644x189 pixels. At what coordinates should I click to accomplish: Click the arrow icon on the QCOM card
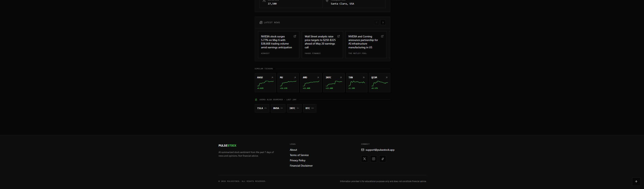pyautogui.click(x=387, y=78)
